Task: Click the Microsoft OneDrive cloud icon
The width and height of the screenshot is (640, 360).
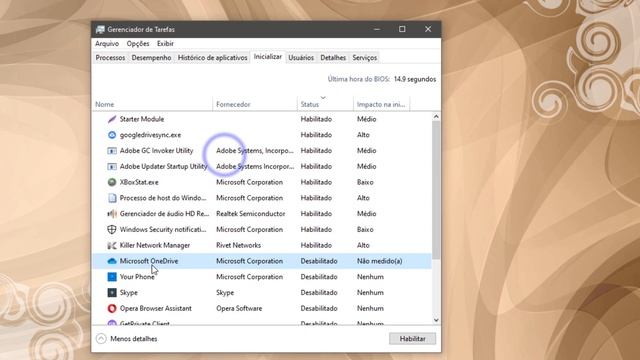Action: point(112,261)
